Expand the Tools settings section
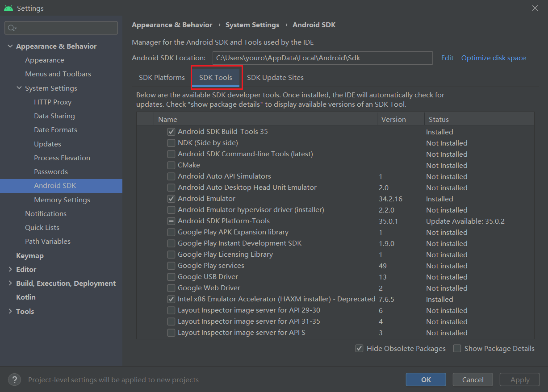The image size is (548, 392). coord(10,311)
